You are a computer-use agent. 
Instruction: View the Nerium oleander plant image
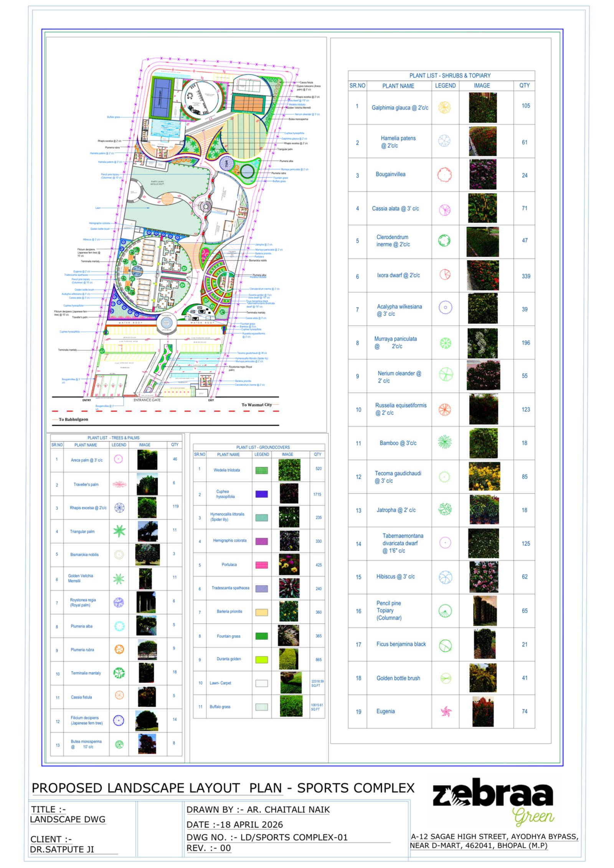tap(483, 376)
